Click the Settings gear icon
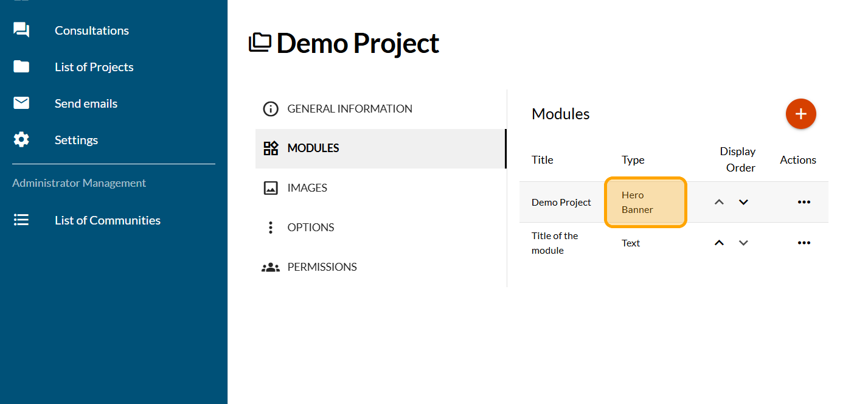Image resolution: width=868 pixels, height=404 pixels. tap(21, 140)
